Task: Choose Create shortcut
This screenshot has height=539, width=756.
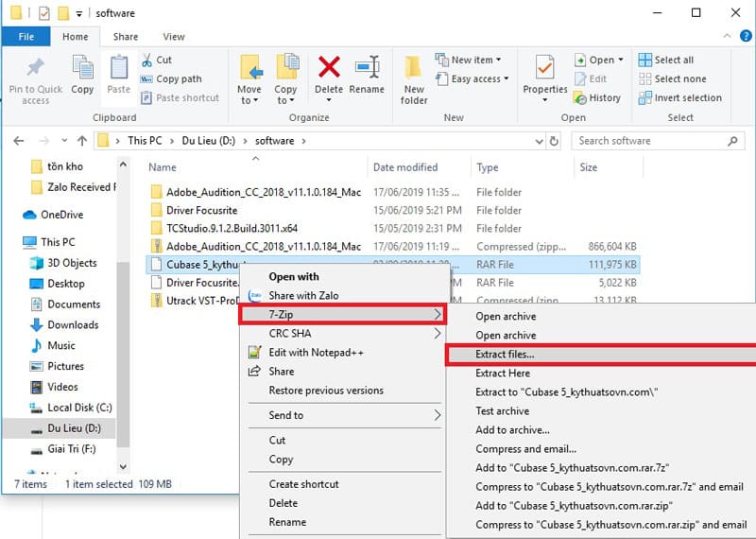Action: (303, 484)
